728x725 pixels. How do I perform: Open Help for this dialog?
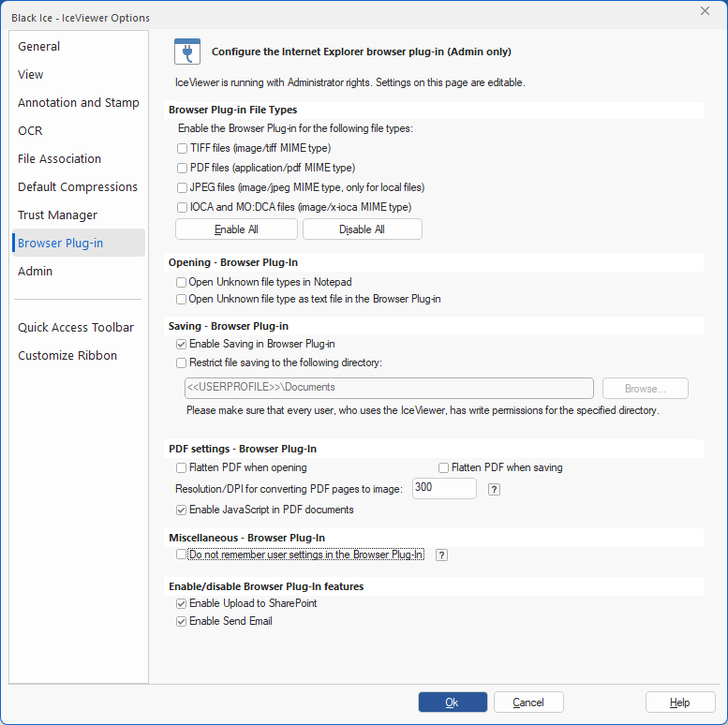[680, 703]
